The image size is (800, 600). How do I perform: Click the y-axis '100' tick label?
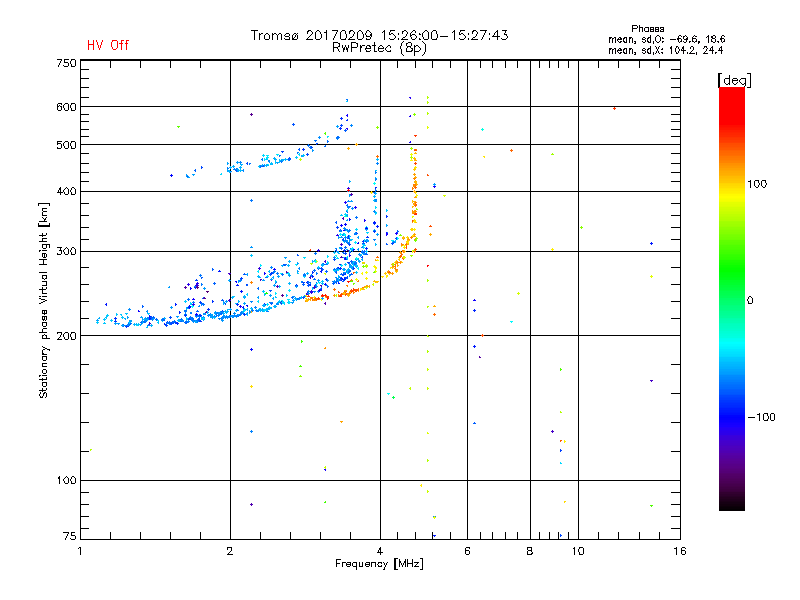(x=66, y=480)
